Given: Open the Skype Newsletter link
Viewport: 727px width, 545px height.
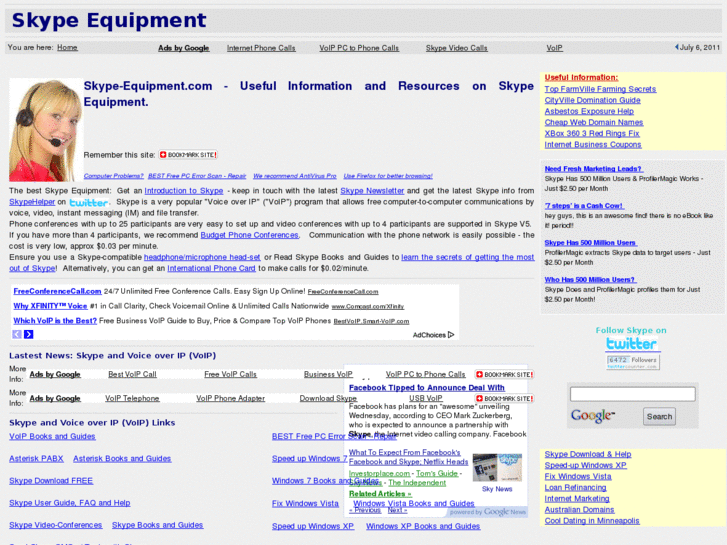Looking at the screenshot, I should (372, 191).
